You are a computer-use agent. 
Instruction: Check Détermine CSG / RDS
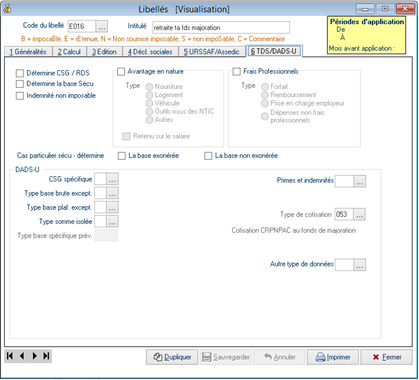tap(20, 73)
